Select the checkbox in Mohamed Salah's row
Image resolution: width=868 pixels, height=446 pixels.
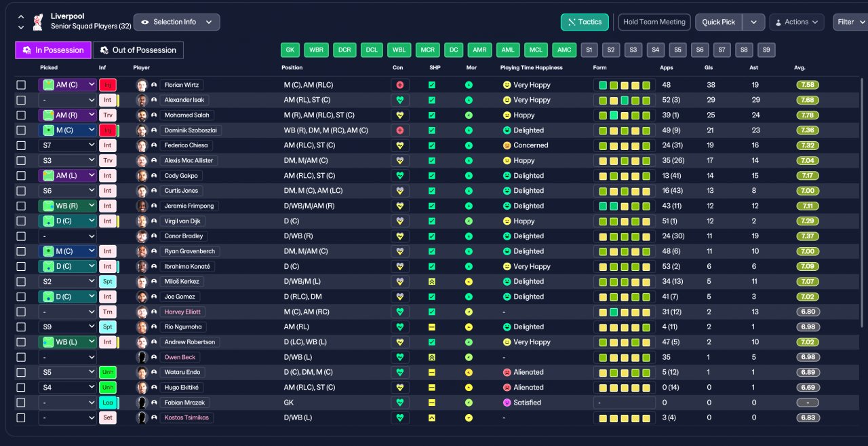click(21, 115)
